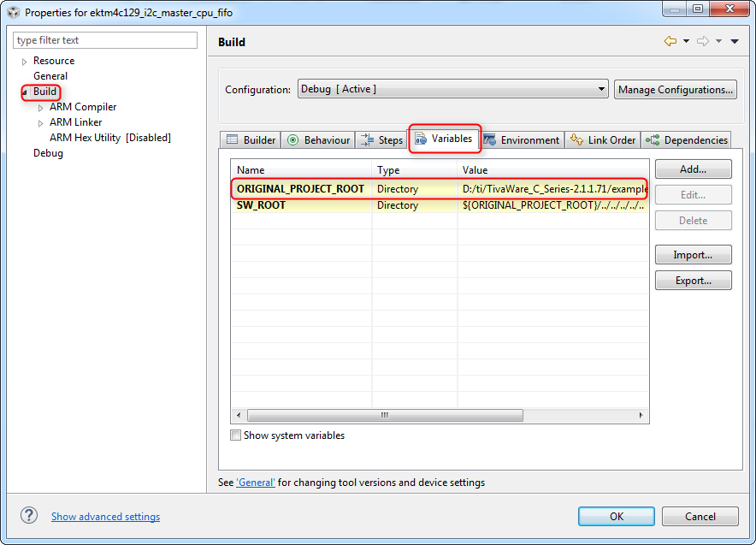Click the Link Order tab icon
Screen dimensions: 756x545
coord(576,139)
